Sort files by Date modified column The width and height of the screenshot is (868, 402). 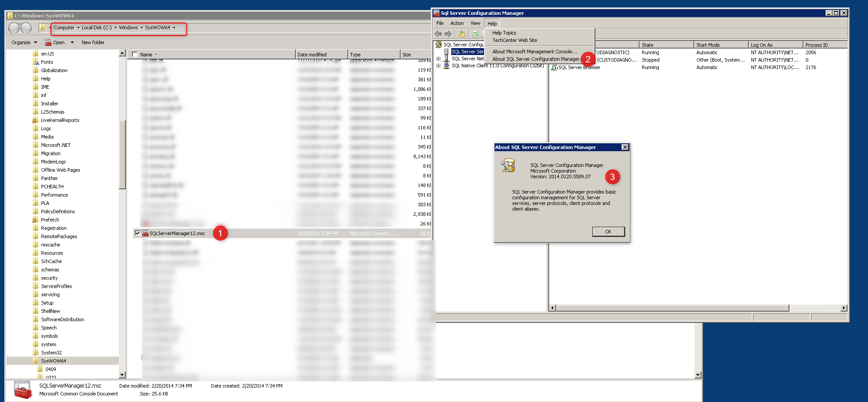[x=322, y=55]
